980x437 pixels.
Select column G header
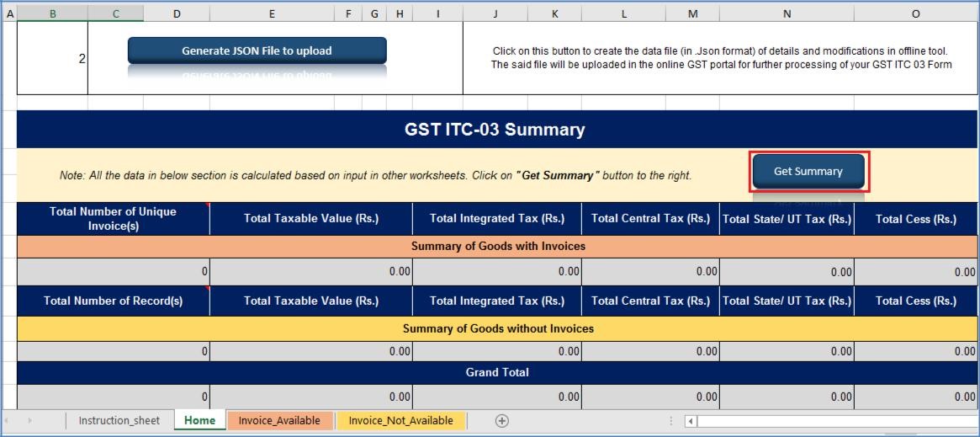(374, 13)
